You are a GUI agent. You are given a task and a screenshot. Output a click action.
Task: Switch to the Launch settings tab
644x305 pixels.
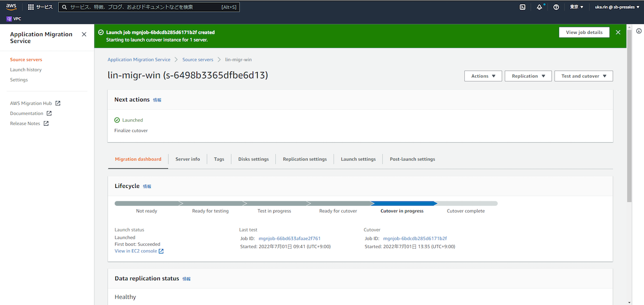358,159
